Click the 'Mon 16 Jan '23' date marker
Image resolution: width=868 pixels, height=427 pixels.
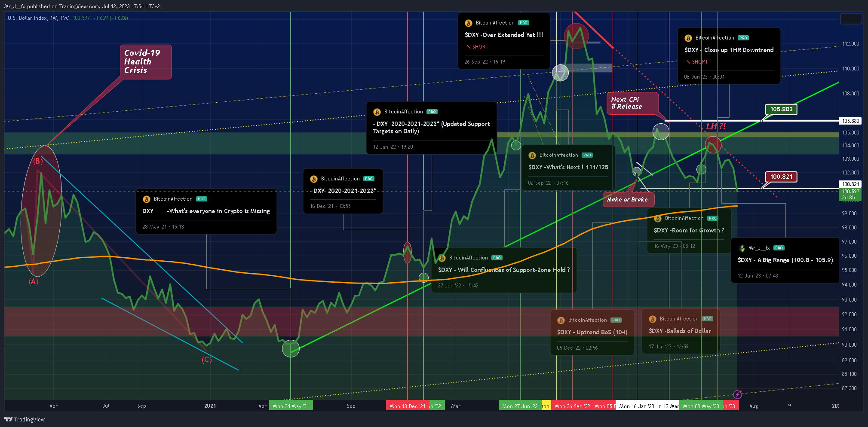pyautogui.click(x=637, y=406)
